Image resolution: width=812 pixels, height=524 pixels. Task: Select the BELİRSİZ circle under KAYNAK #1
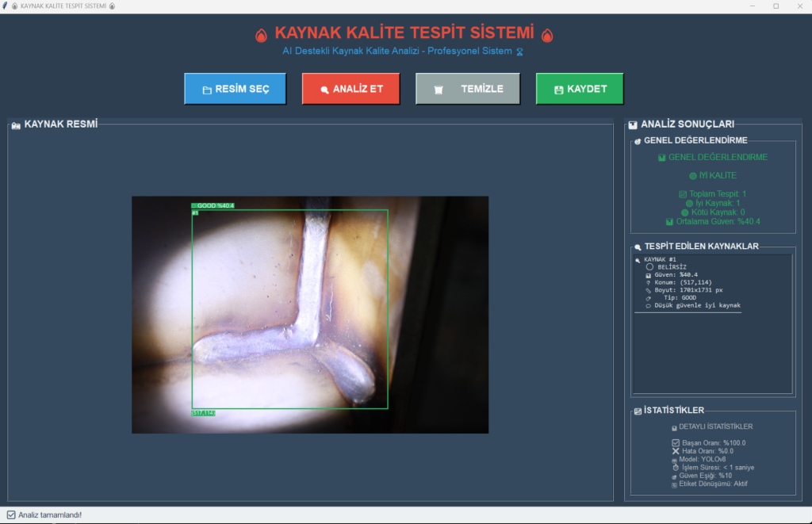[649, 267]
